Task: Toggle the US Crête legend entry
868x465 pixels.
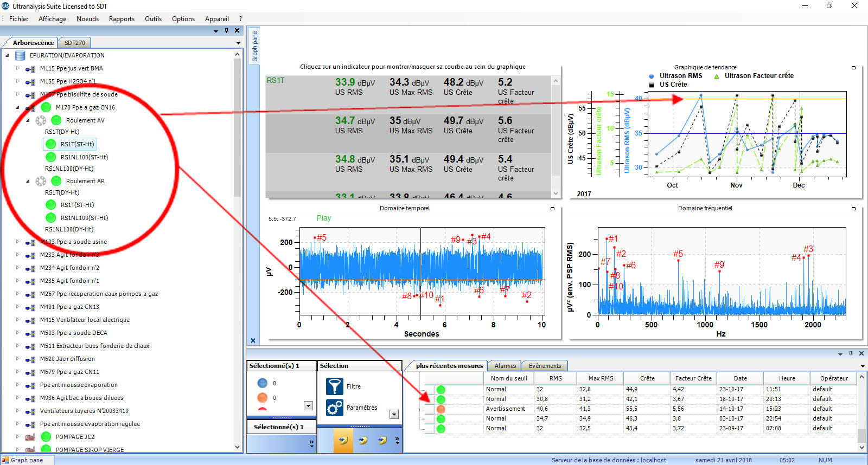Action: tap(668, 85)
